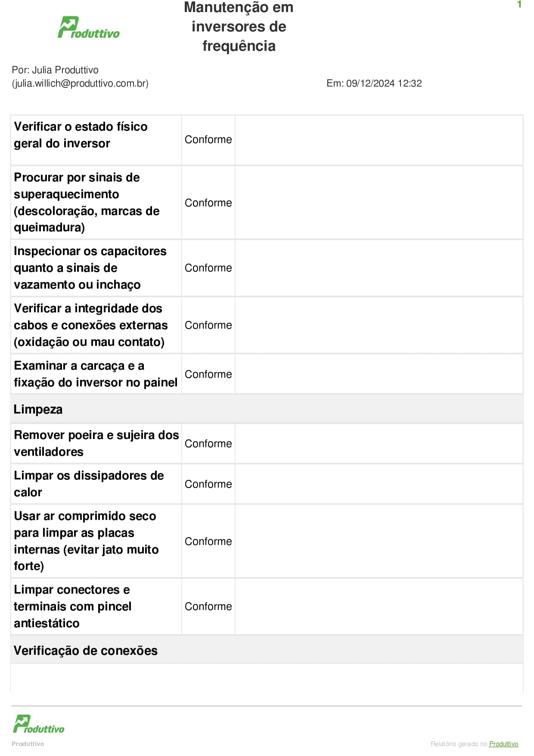Click 'Conforme' for the superaquecimento check
This screenshot has width=534, height=756.
208,203
